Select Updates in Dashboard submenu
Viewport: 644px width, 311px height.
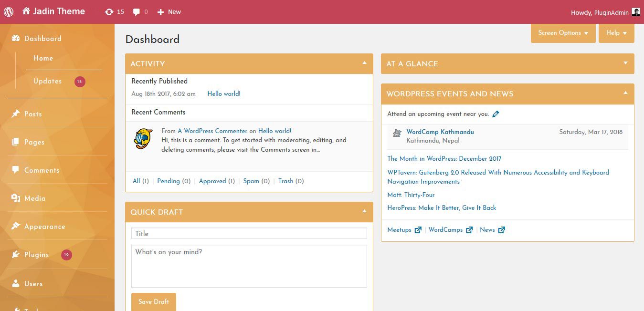coord(48,81)
